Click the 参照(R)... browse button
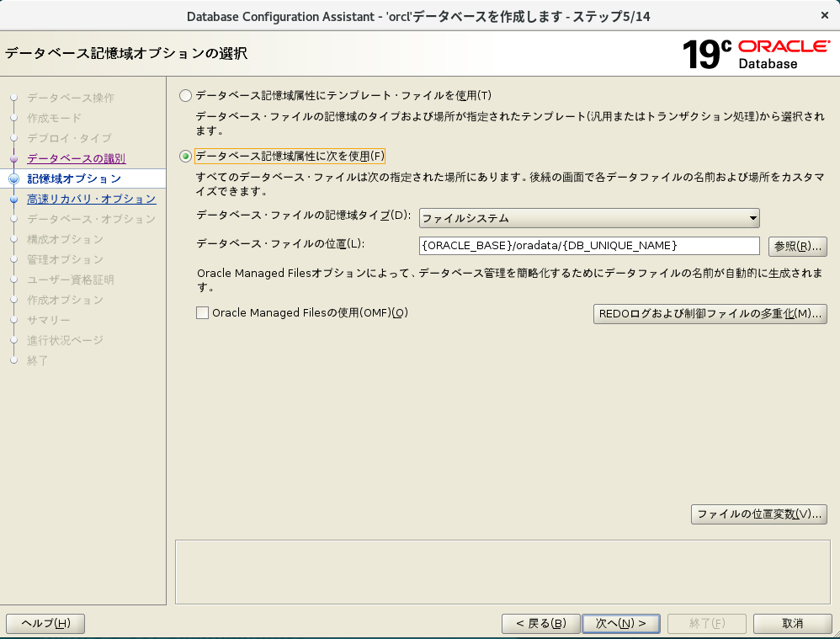Viewport: 840px width, 639px height. coord(797,246)
